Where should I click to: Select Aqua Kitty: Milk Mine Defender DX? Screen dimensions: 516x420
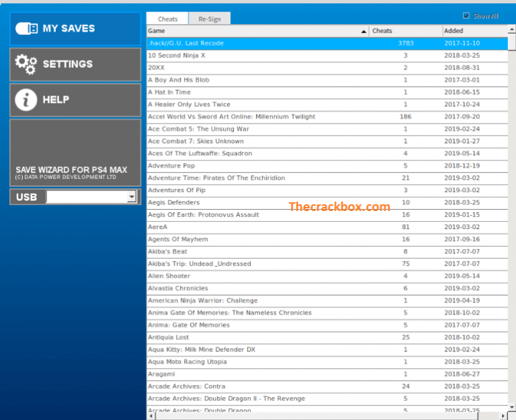click(327, 349)
